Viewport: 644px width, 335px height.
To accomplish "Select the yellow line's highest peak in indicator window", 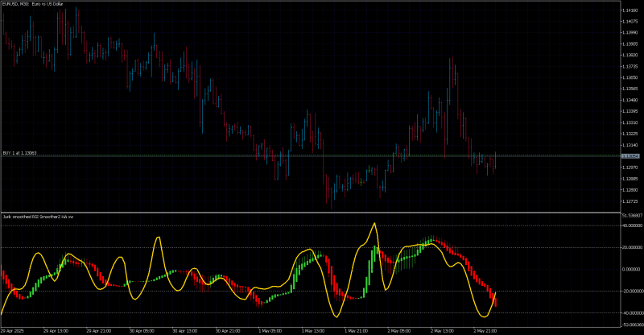I will tap(374, 223).
